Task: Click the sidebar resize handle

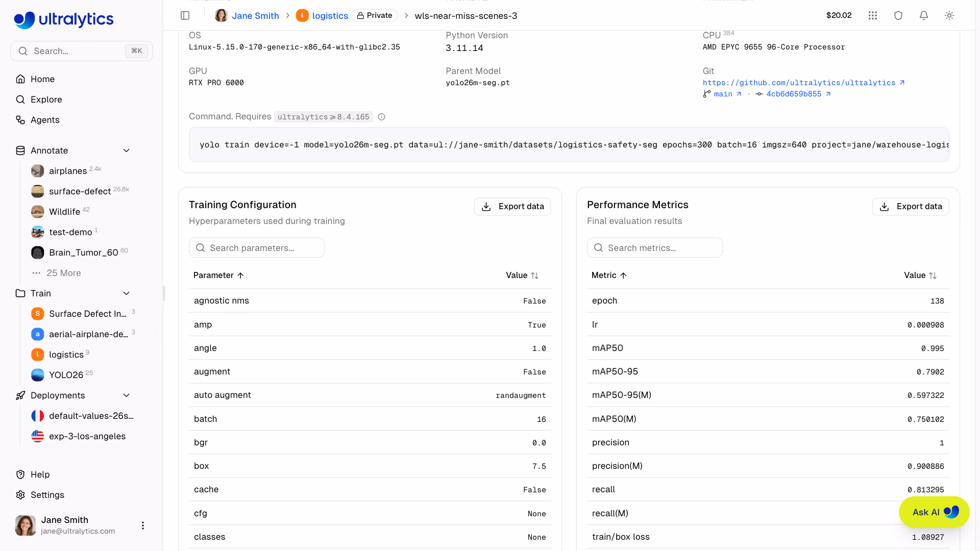Action: (164, 293)
